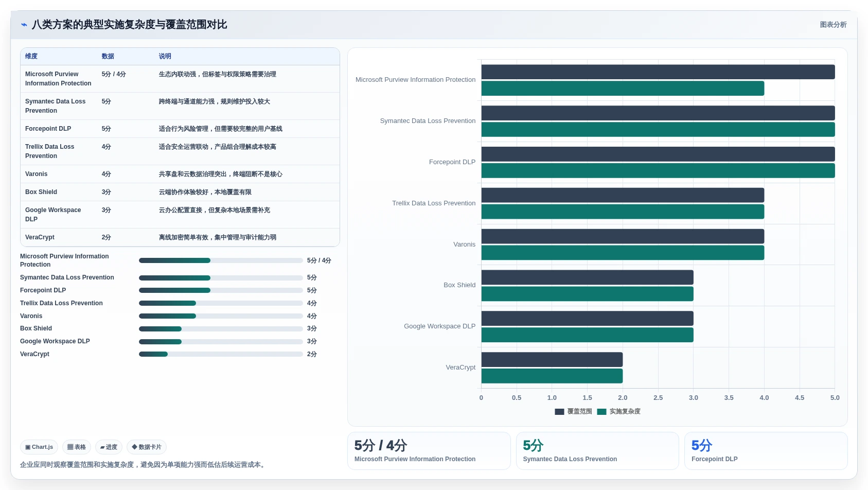Click the VeraCrypt table cell

(x=40, y=237)
